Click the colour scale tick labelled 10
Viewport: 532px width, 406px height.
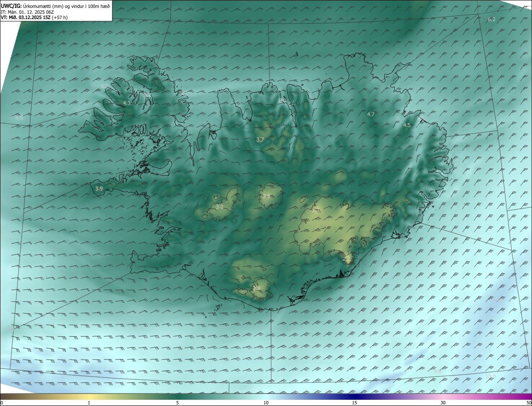coord(266,403)
